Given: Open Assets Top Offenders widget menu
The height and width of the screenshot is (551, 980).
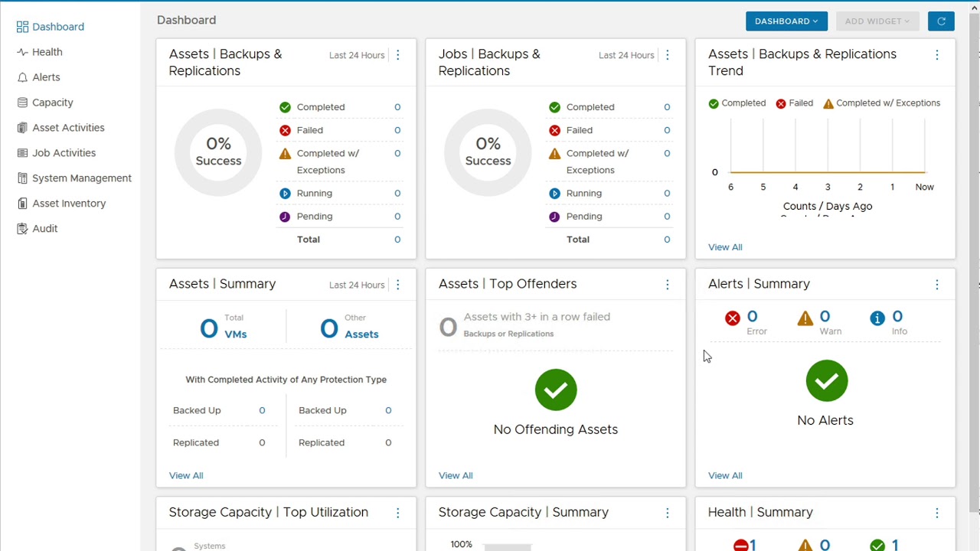Looking at the screenshot, I should 668,285.
